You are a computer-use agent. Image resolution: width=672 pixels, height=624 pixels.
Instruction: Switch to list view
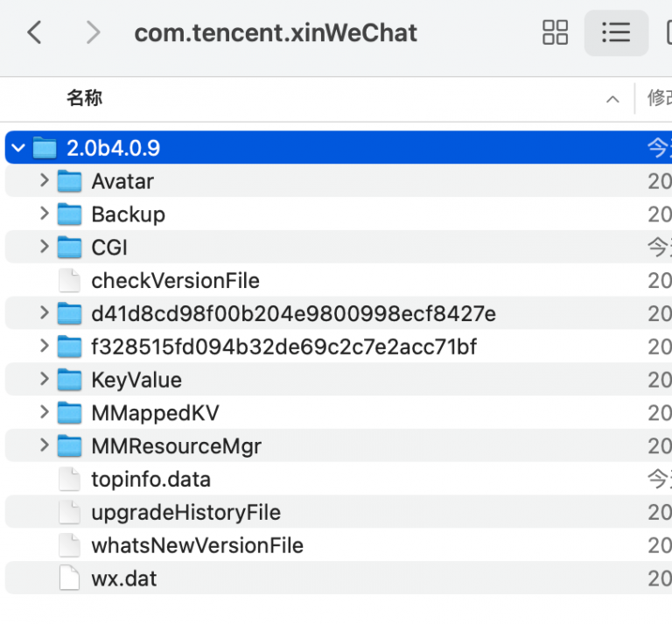pyautogui.click(x=616, y=33)
